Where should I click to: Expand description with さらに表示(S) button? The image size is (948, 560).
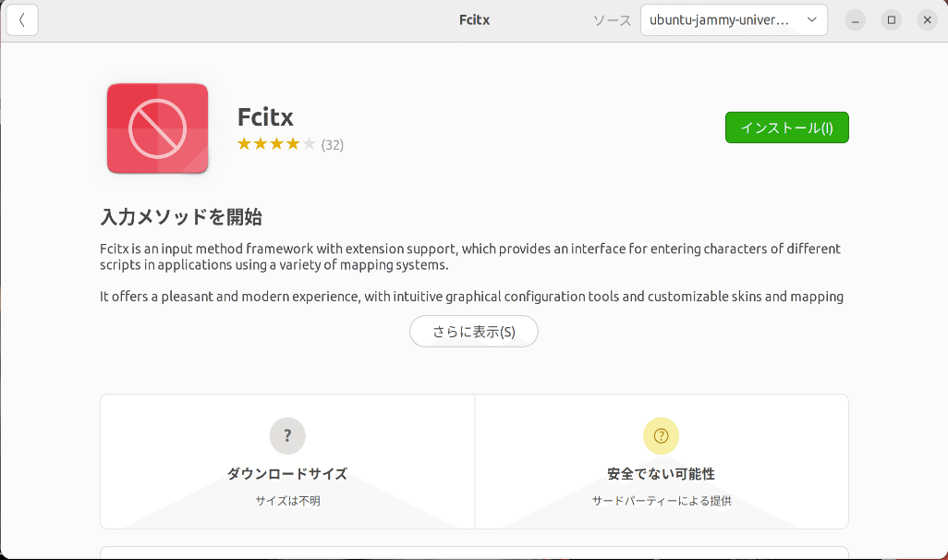473,332
